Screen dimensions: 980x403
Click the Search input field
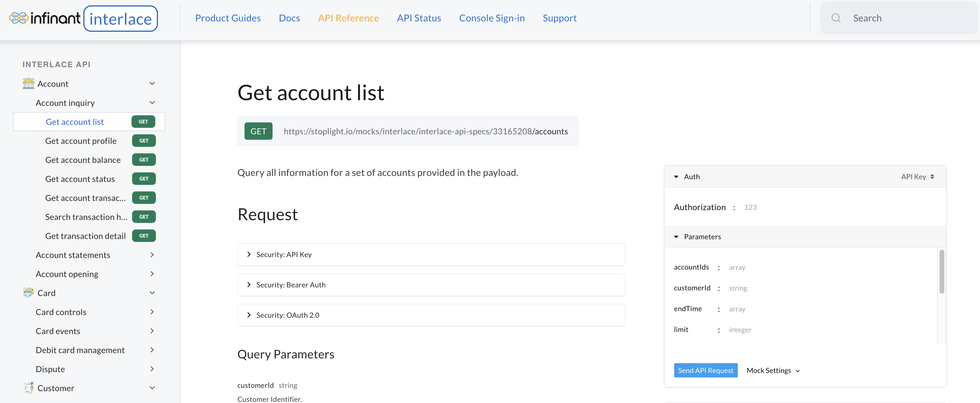pyautogui.click(x=899, y=18)
